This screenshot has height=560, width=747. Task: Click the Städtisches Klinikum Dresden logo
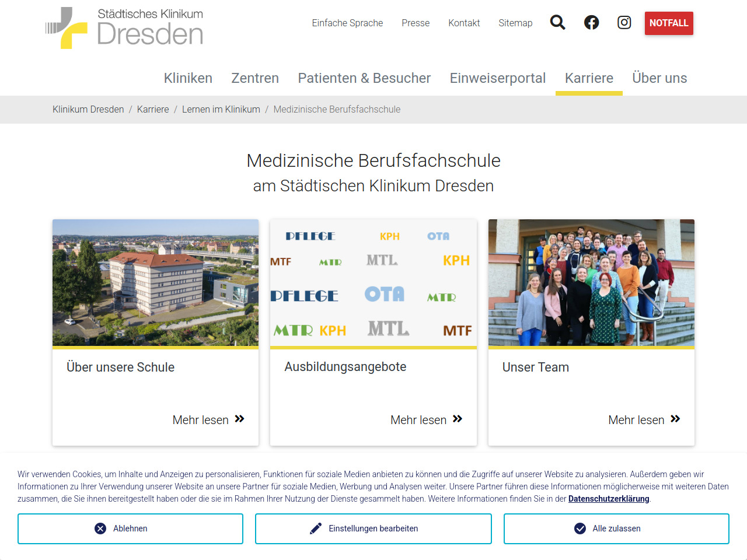click(124, 28)
